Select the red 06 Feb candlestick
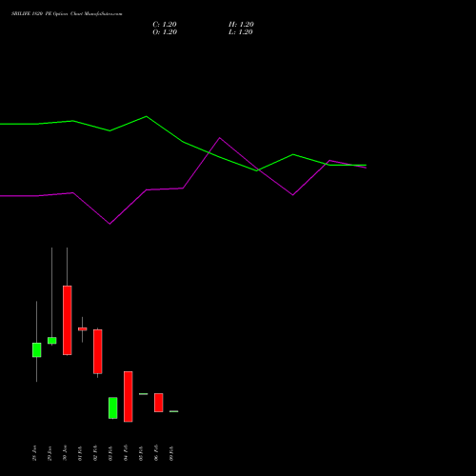Image resolution: width=476 pixels, height=476 pixels. [x=159, y=403]
